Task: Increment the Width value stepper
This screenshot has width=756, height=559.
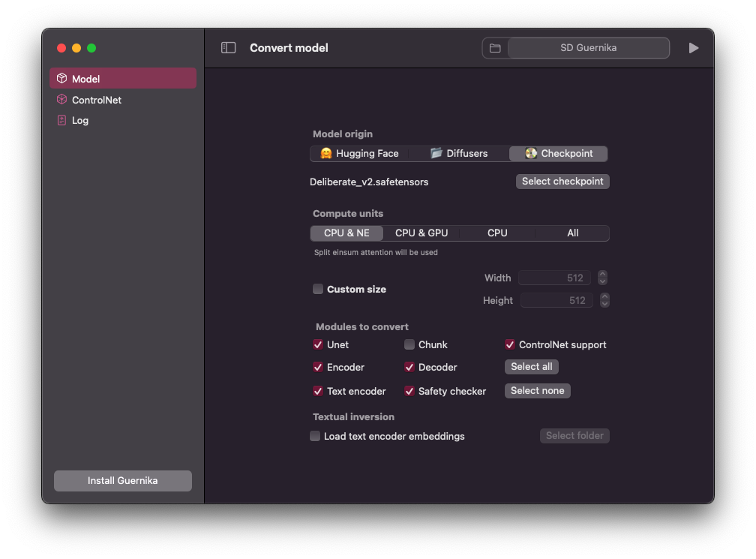Action: (x=603, y=275)
